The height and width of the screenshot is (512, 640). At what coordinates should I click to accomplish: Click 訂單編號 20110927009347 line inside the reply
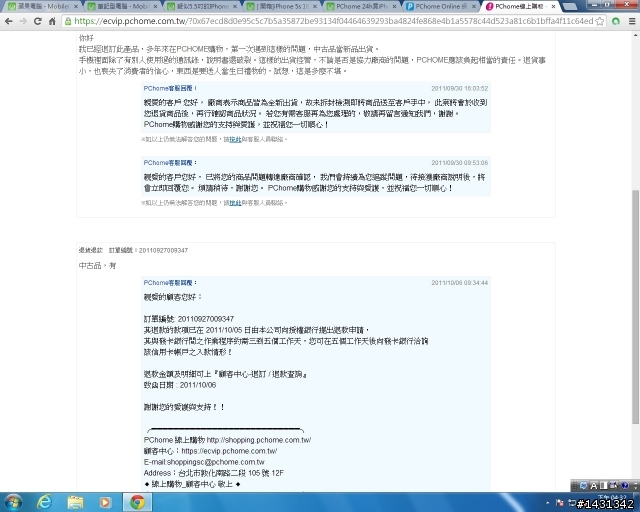(x=189, y=319)
